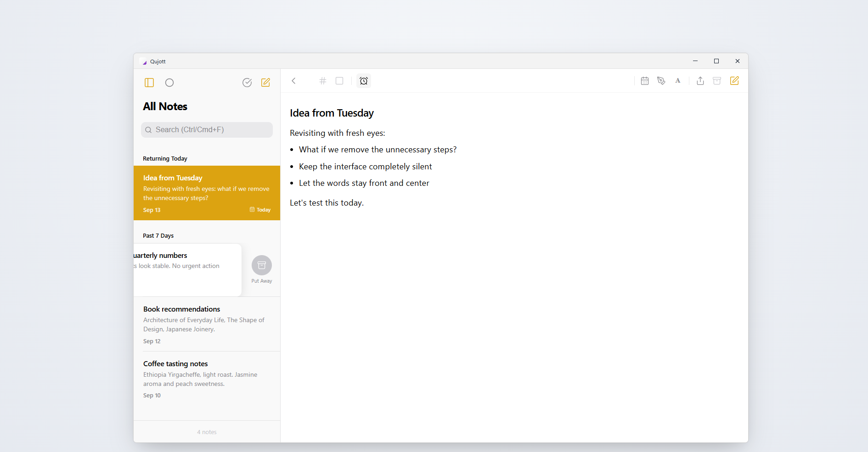Click the line Revisiting with fresh eyes

pos(338,133)
